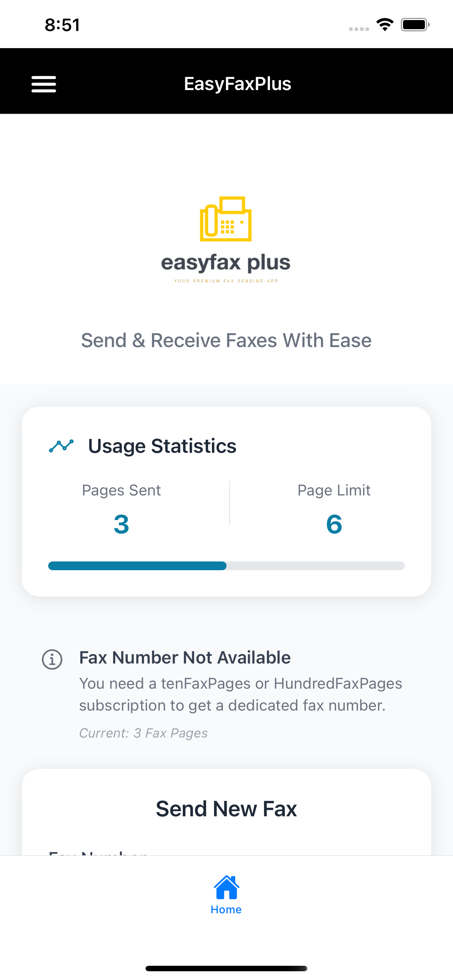The width and height of the screenshot is (453, 980).
Task: Click the usage progress bar
Action: pyautogui.click(x=226, y=566)
